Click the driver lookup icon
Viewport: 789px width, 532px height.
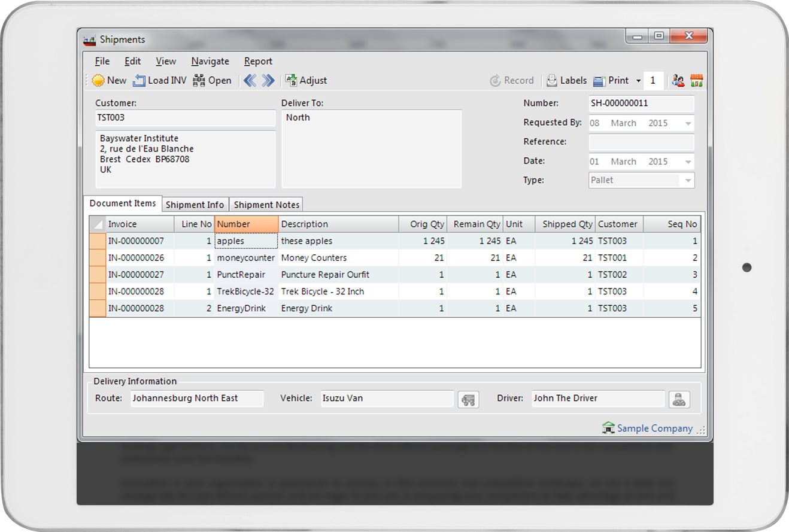pyautogui.click(x=679, y=400)
